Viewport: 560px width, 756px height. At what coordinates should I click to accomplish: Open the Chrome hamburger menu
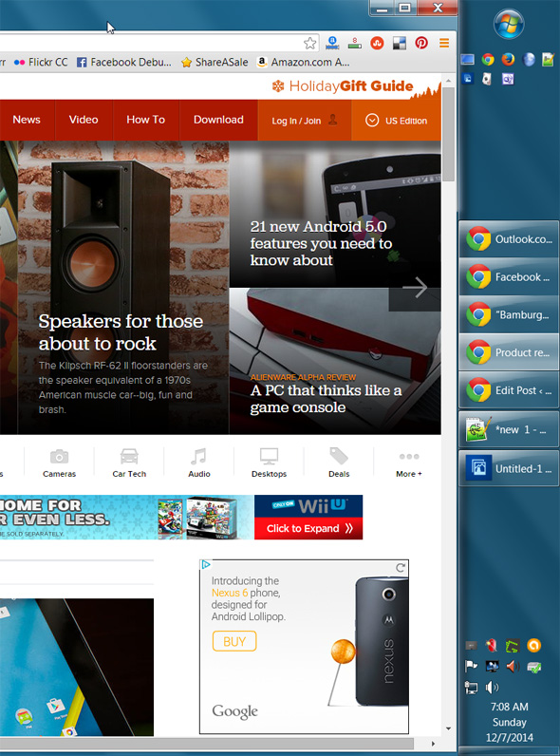(x=444, y=44)
